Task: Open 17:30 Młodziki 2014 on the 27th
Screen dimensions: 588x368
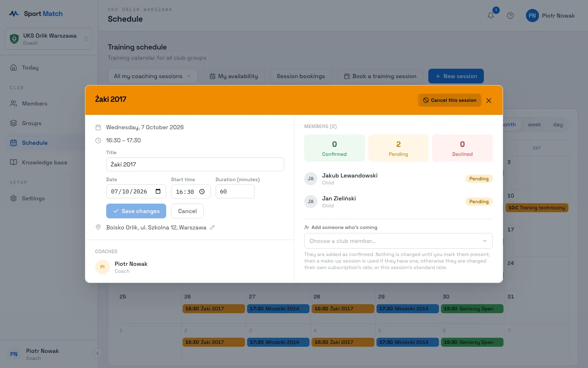Action: coord(278,309)
